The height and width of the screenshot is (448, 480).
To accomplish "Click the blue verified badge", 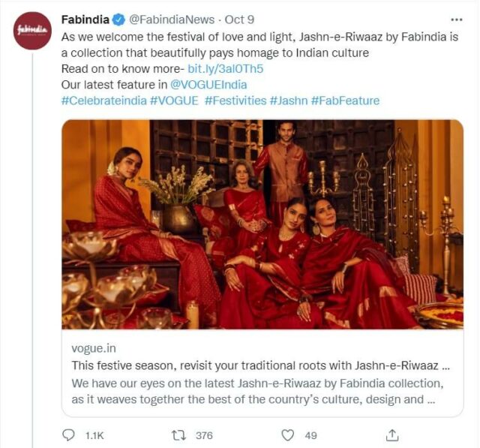I will 118,19.
